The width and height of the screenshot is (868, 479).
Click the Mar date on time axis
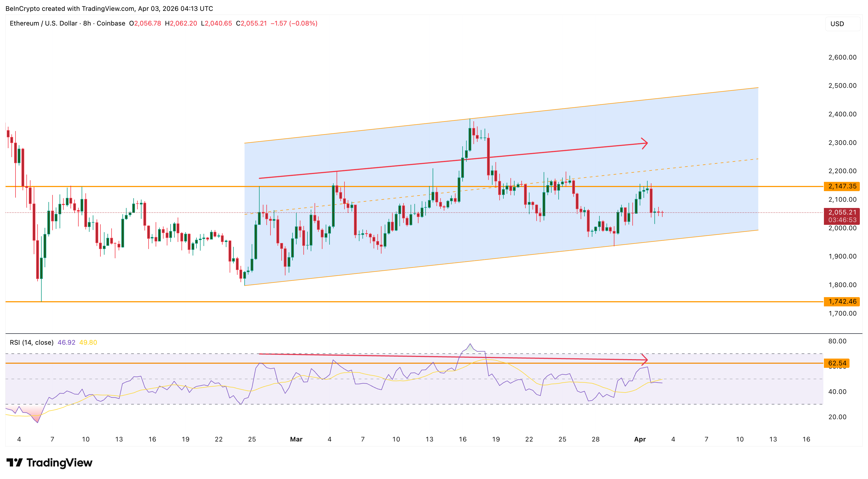(296, 439)
